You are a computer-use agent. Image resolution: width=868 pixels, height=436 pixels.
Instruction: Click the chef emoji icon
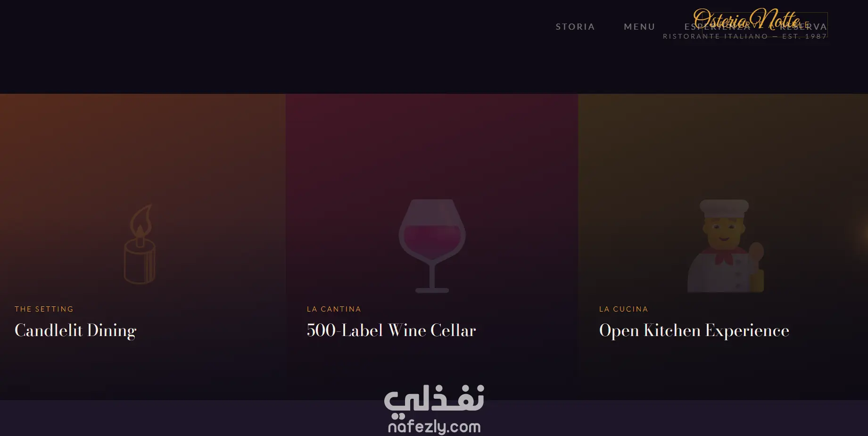coord(725,246)
